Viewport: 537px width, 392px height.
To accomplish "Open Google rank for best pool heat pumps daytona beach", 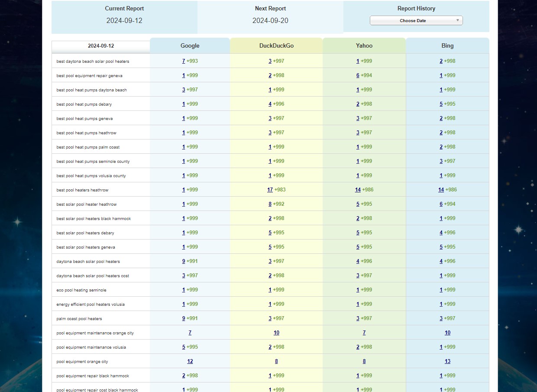I will [x=184, y=90].
